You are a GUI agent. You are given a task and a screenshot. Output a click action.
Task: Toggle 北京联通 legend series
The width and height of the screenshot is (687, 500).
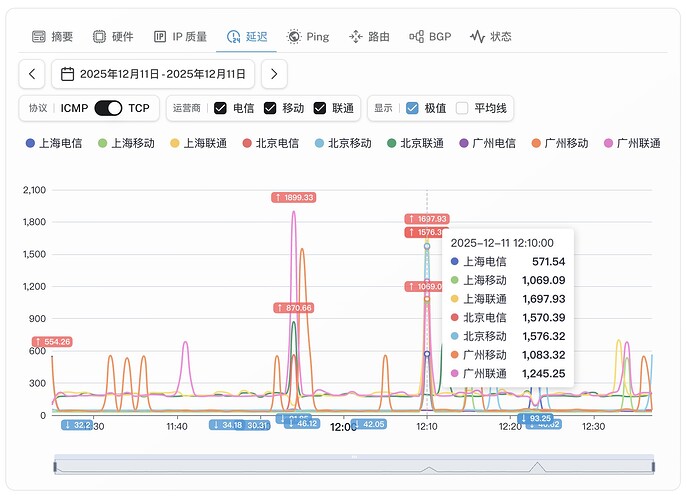415,143
